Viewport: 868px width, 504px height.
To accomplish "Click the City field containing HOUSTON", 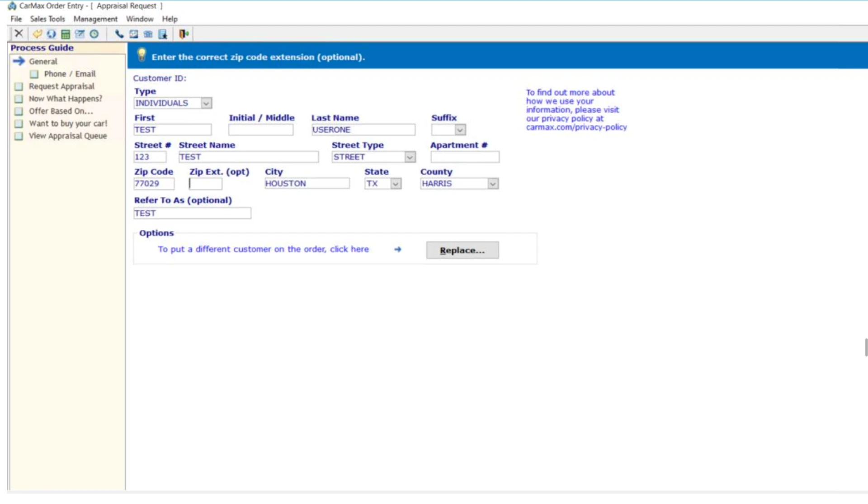I will [x=307, y=184].
